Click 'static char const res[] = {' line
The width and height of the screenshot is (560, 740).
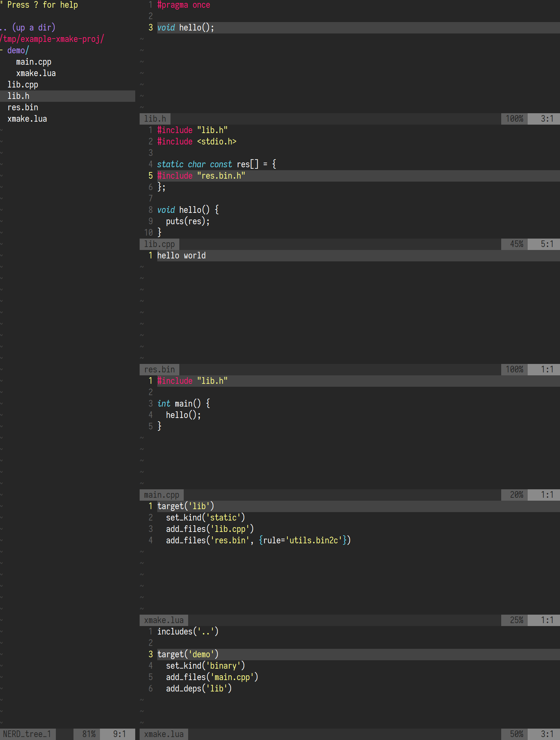point(217,164)
